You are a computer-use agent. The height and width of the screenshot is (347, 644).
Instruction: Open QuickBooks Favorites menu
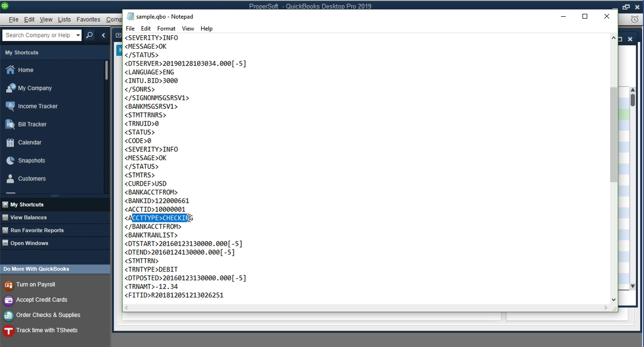tap(88, 20)
